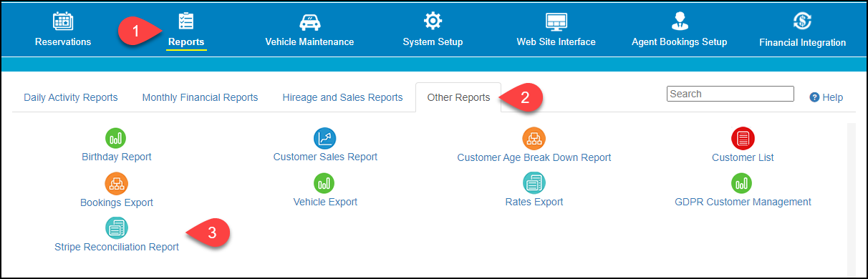This screenshot has height=279, width=868.
Task: Click GDPR Customer Management green icon
Action: (743, 183)
